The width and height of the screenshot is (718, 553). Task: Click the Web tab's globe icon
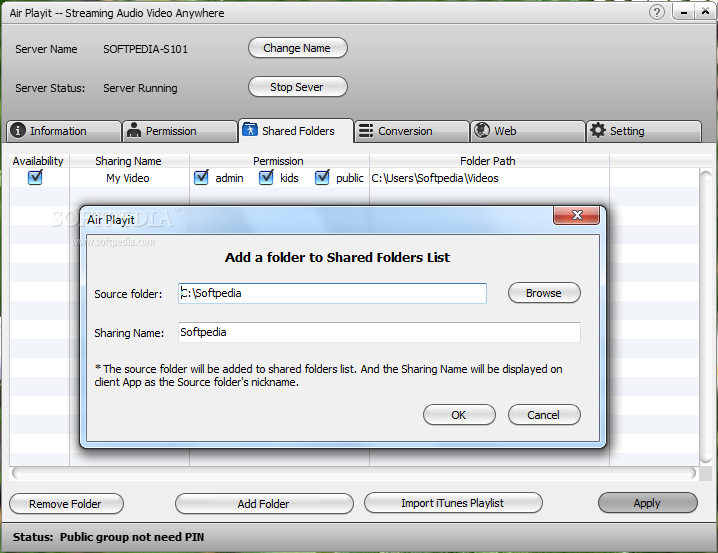[482, 130]
